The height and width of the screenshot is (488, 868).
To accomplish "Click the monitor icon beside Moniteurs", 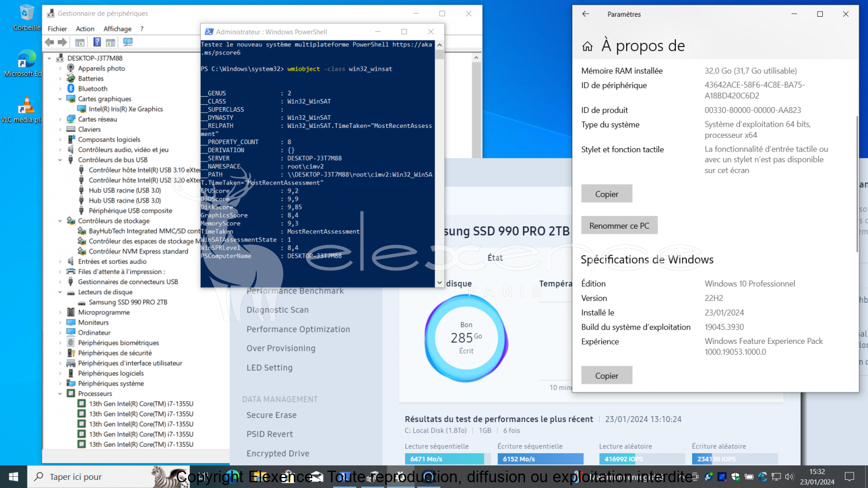I will [x=71, y=322].
